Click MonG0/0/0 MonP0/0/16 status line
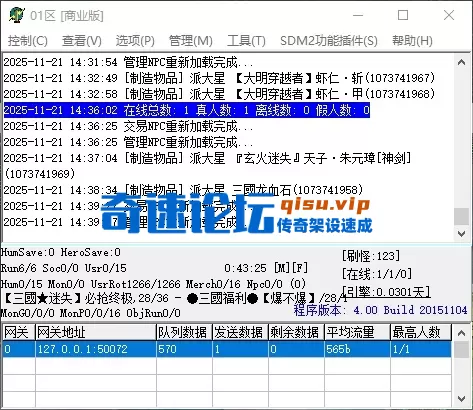Screen dimensions: 473x410 click(91, 313)
